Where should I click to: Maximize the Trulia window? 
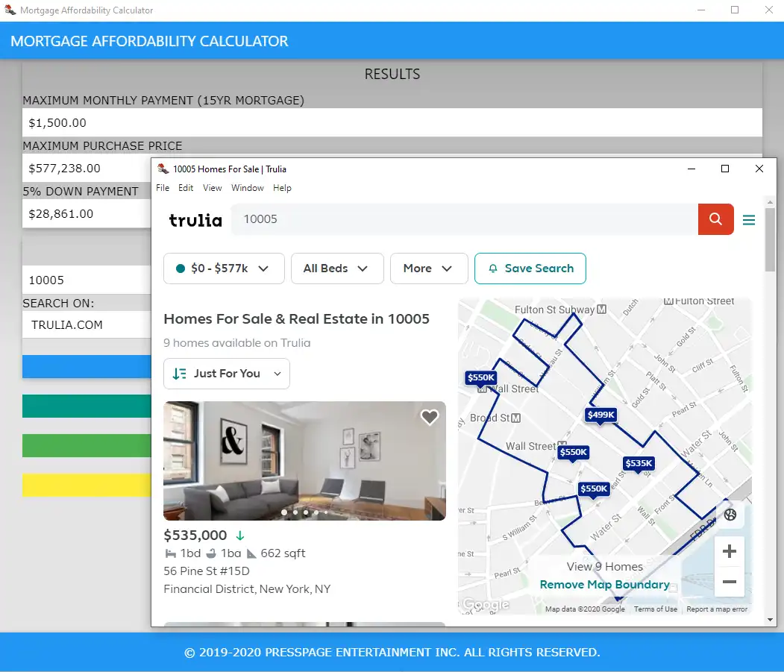pos(725,169)
